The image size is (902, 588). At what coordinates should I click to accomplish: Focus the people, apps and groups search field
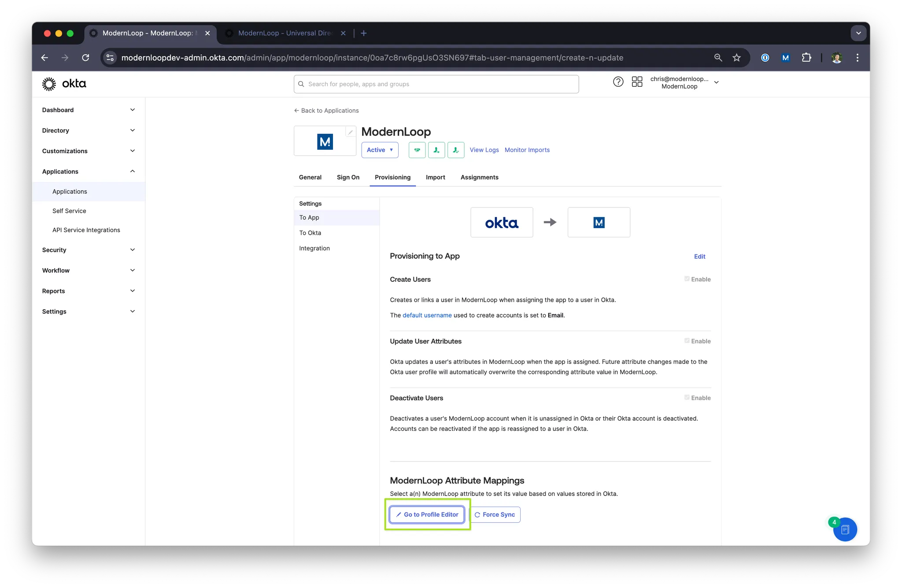tap(436, 84)
